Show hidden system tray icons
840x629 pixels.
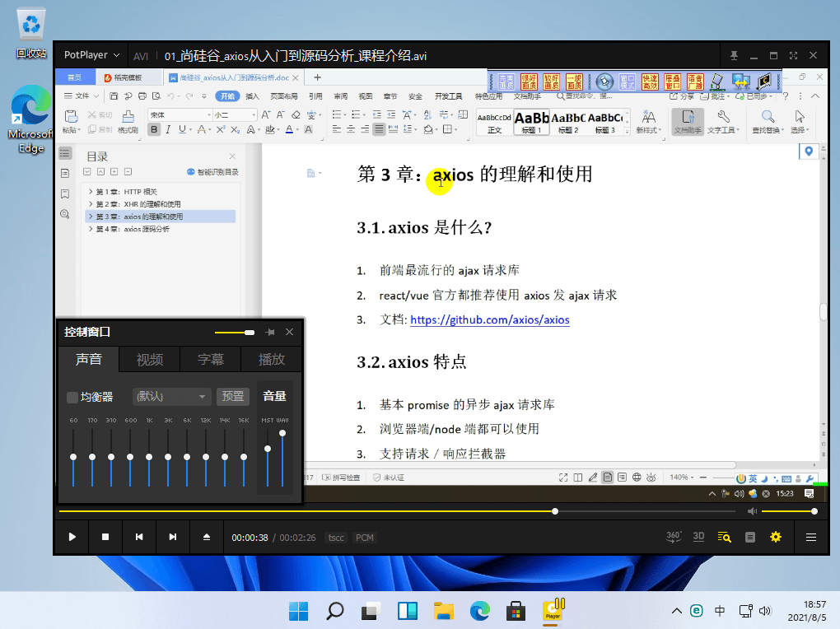coord(677,611)
